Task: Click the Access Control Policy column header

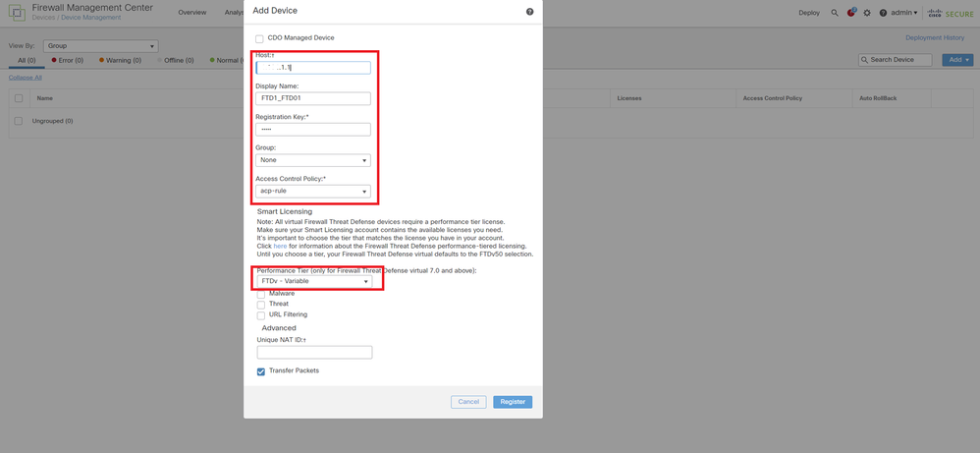Action: coord(773,98)
